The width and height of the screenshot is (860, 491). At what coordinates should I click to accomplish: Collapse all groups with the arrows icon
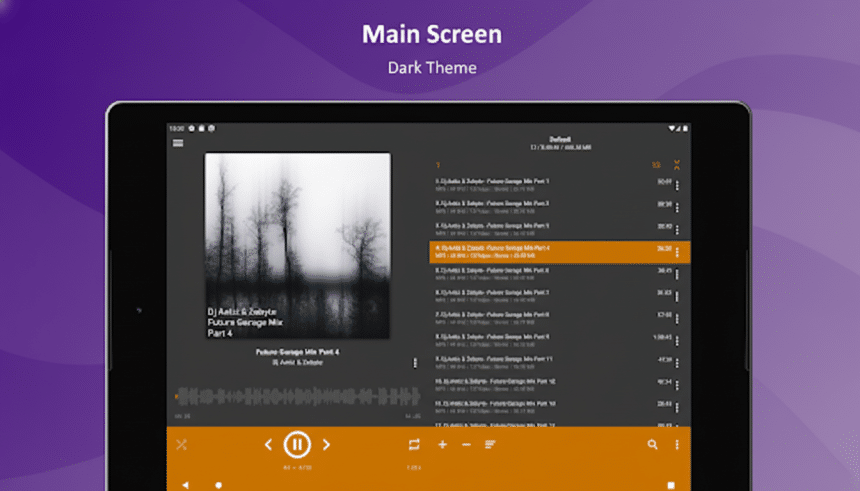[677, 165]
